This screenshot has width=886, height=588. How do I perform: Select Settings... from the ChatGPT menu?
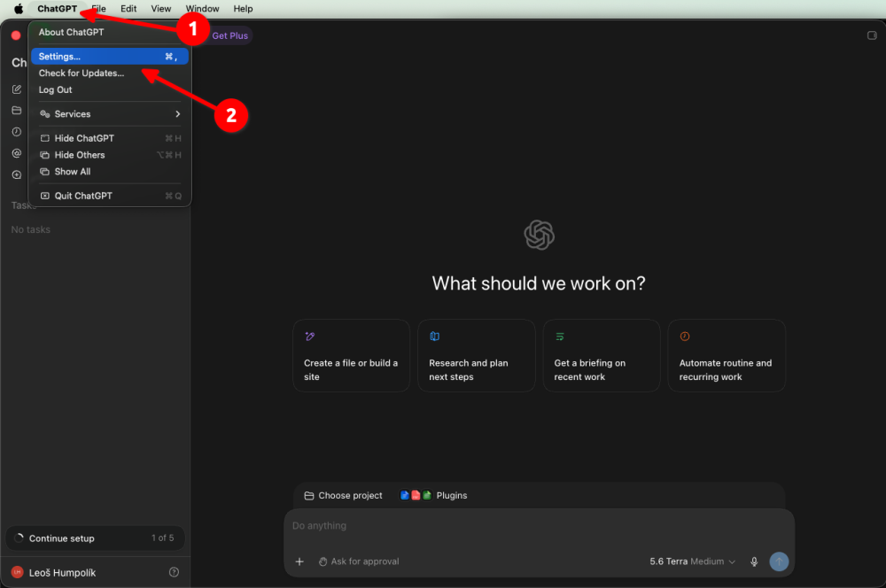point(110,57)
